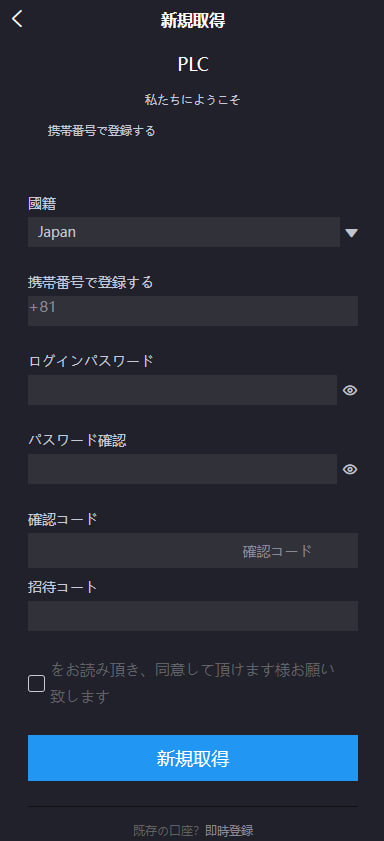The image size is (384, 841).
Task: Show the login password with eye icon
Action: [x=350, y=390]
